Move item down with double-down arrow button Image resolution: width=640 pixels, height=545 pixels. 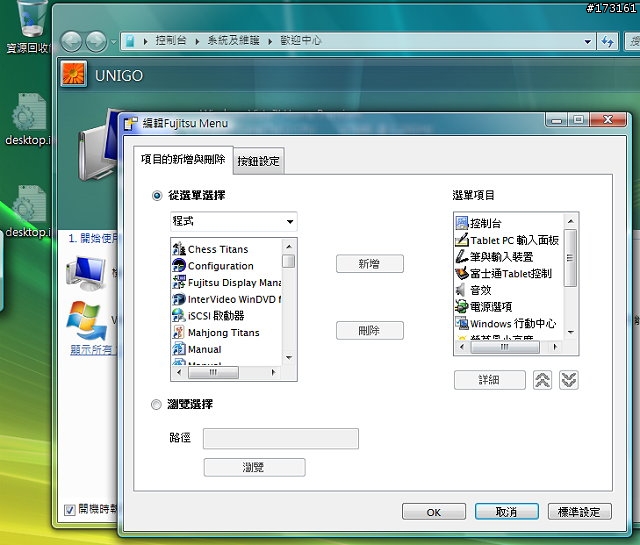coord(569,380)
